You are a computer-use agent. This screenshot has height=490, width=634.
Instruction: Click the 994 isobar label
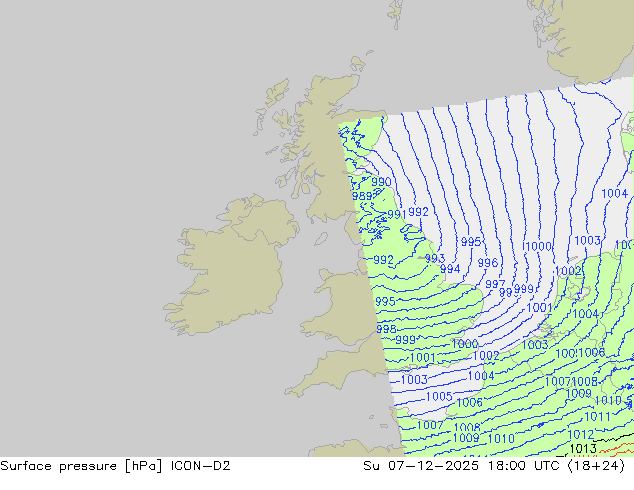450,268
